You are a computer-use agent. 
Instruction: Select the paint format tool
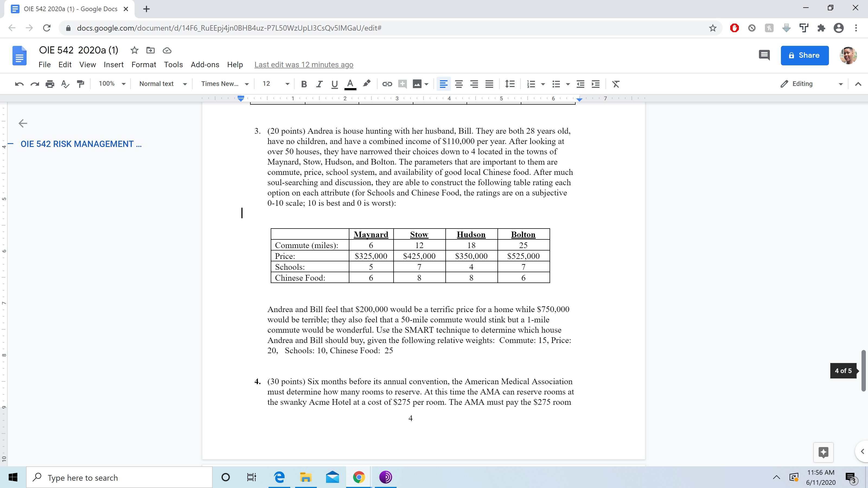81,84
